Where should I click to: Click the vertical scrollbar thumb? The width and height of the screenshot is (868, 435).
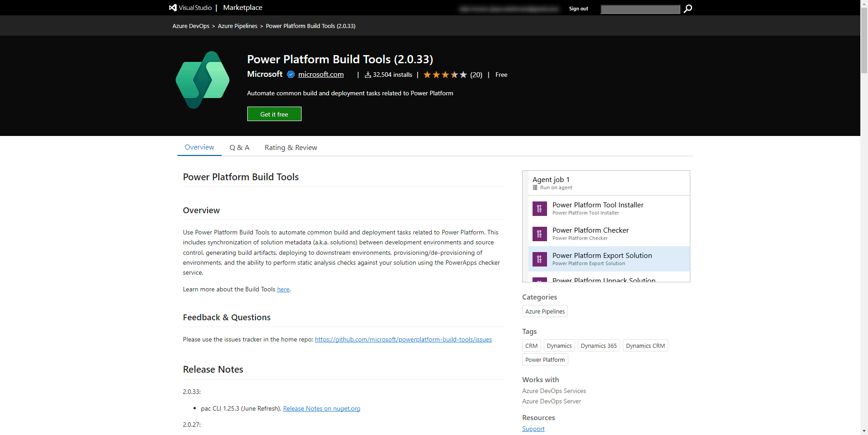tap(864, 41)
